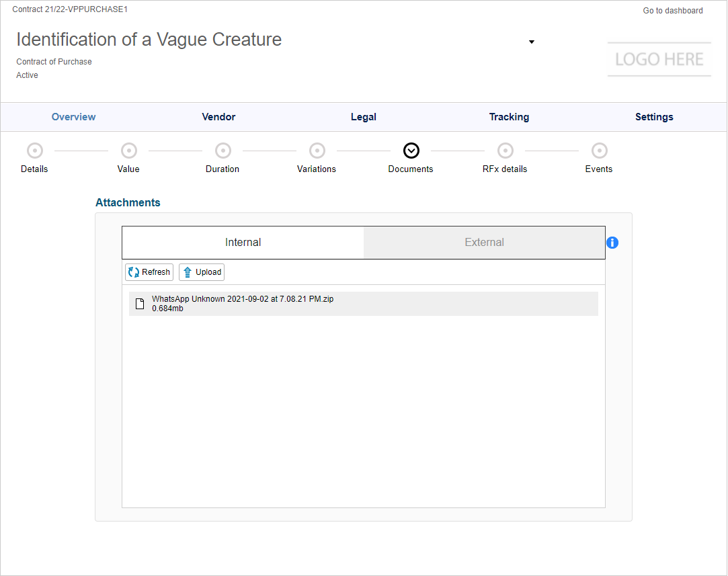Click the Duration step label

[223, 169]
